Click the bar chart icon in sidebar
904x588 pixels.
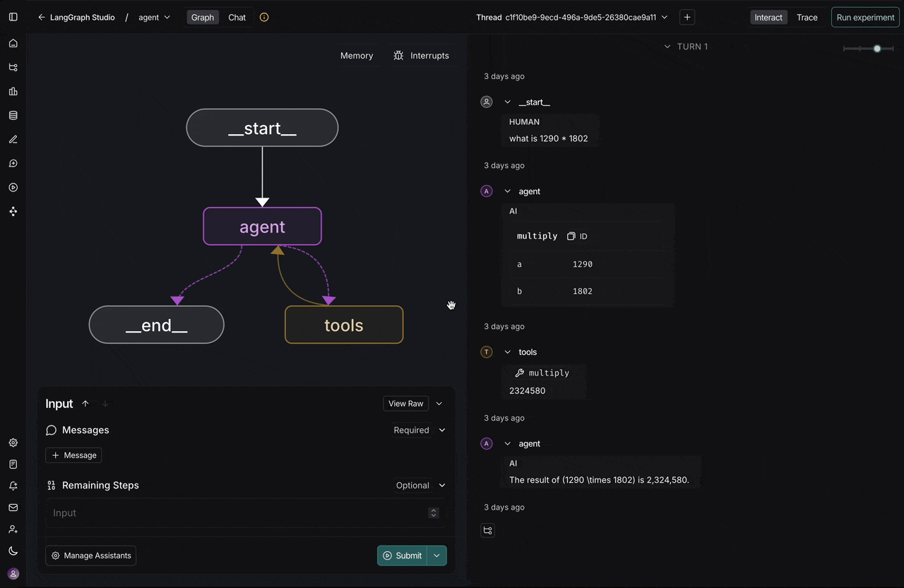point(13,92)
